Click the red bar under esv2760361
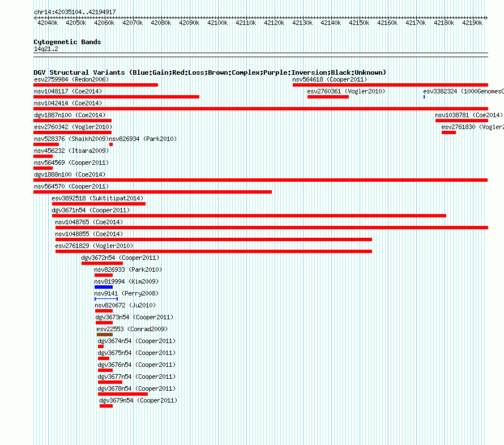The width and height of the screenshot is (504, 445). 328,97
